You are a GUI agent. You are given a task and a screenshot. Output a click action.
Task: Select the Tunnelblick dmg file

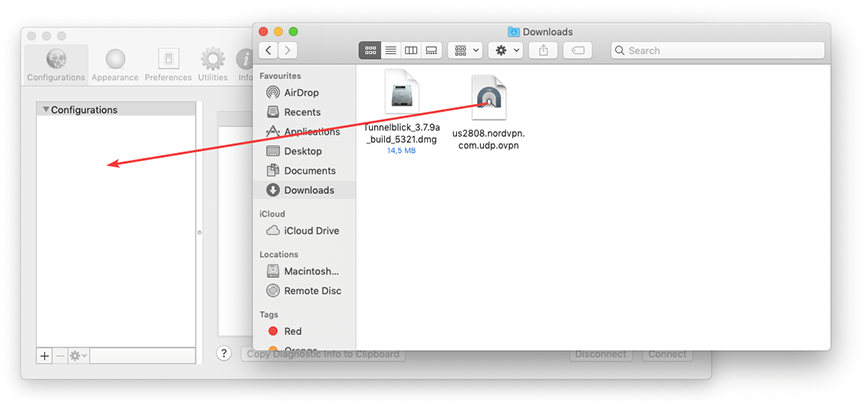coord(402,112)
